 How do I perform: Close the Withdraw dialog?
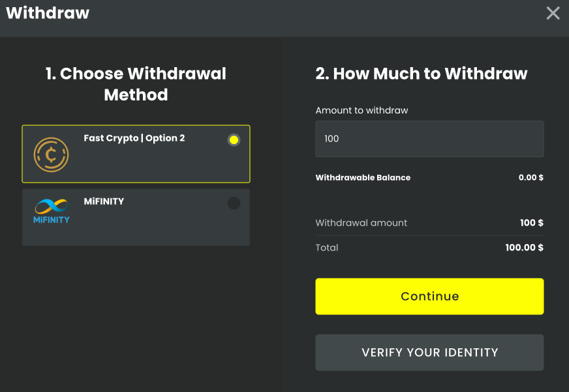pyautogui.click(x=553, y=13)
